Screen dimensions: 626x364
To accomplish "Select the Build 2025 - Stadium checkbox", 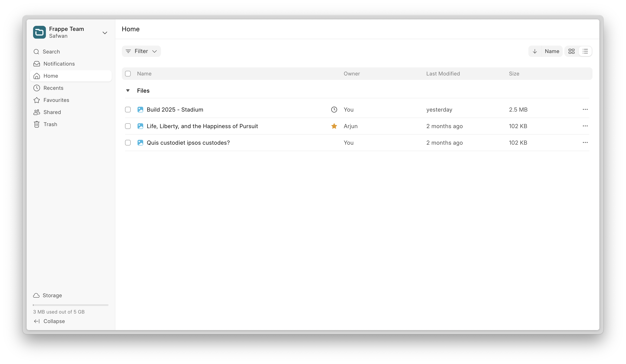I will pyautogui.click(x=128, y=110).
